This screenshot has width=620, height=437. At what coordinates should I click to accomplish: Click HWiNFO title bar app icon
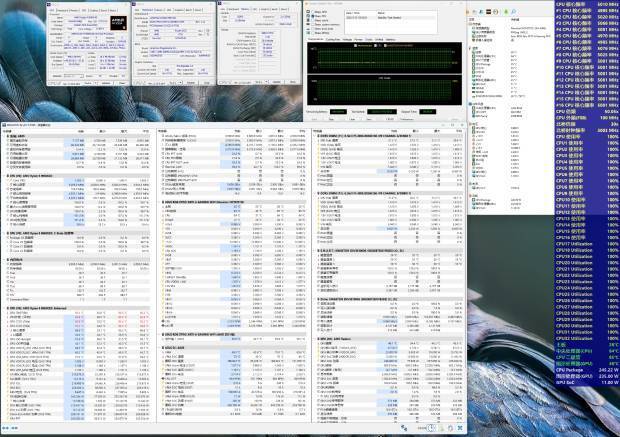pos(4,125)
